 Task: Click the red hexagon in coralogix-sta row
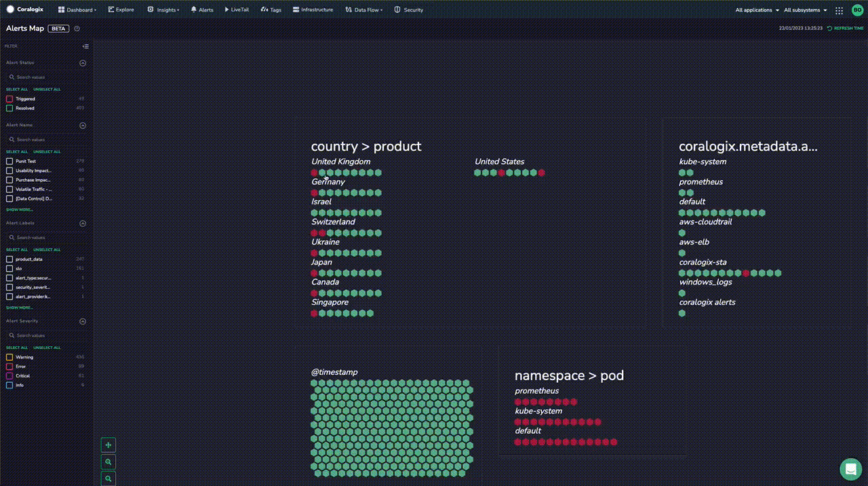point(746,273)
